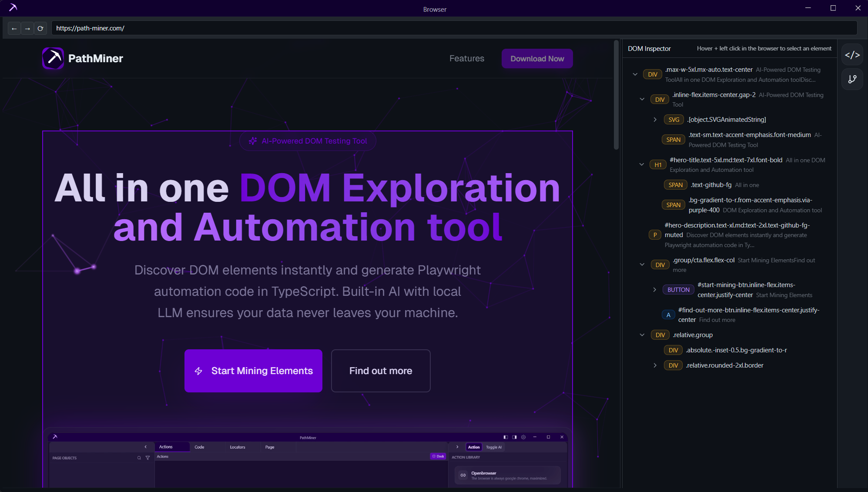Toggle the Dock option in the Actions pane

438,456
